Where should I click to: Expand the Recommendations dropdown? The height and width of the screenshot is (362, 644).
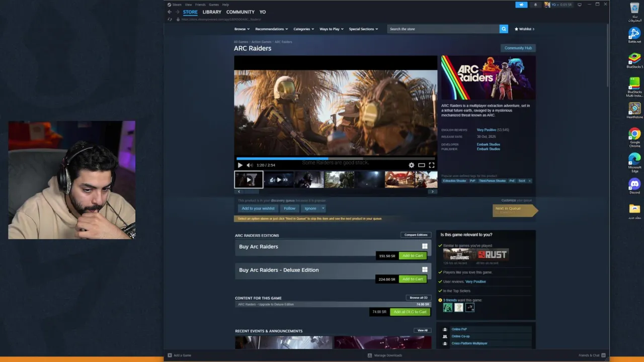point(271,29)
